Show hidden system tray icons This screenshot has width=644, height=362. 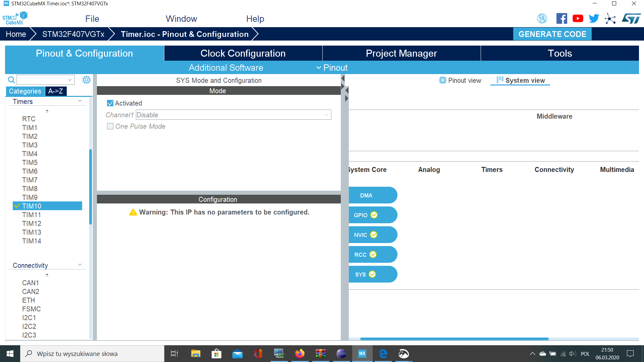pyautogui.click(x=532, y=354)
